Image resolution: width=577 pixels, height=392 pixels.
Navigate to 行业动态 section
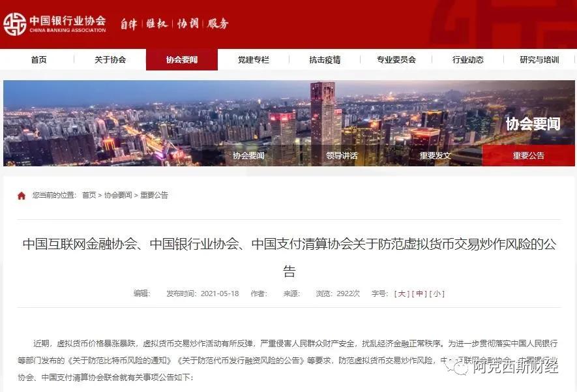(x=467, y=59)
